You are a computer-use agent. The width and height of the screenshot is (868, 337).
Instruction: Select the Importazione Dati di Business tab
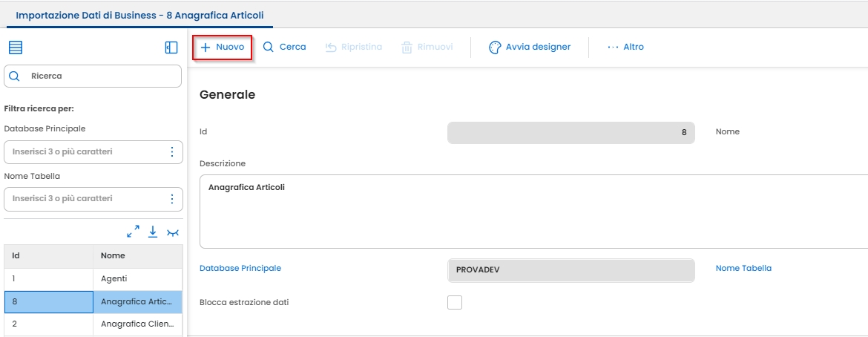(139, 15)
